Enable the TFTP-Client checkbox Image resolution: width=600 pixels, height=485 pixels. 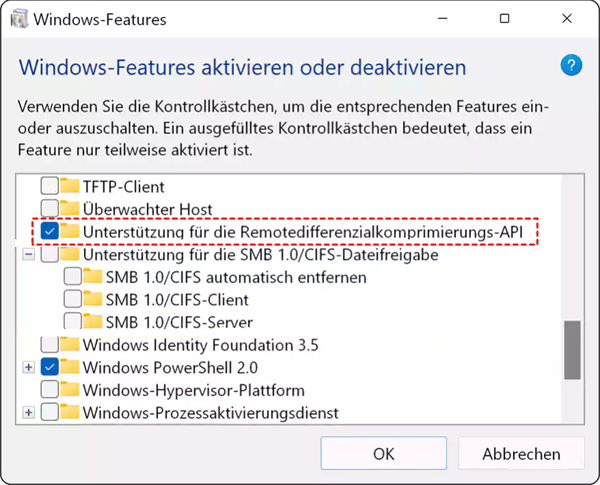pyautogui.click(x=48, y=186)
